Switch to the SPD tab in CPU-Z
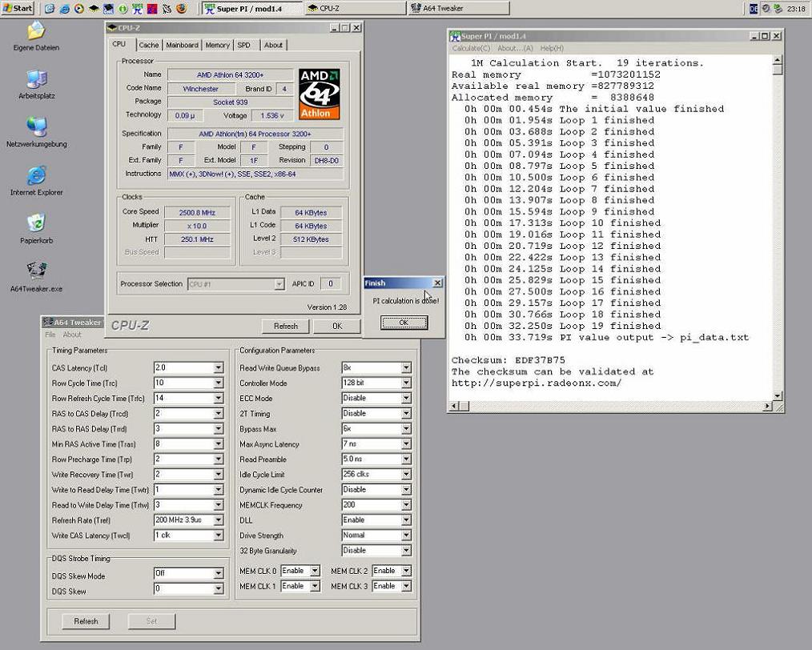Viewport: 812px width, 650px height. pos(244,45)
